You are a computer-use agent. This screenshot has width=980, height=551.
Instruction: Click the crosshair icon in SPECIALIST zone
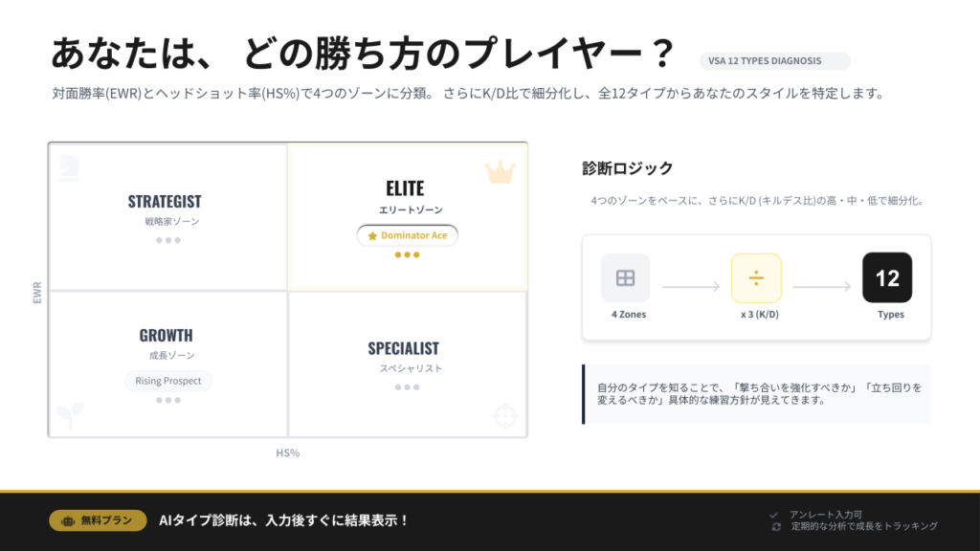pos(504,417)
